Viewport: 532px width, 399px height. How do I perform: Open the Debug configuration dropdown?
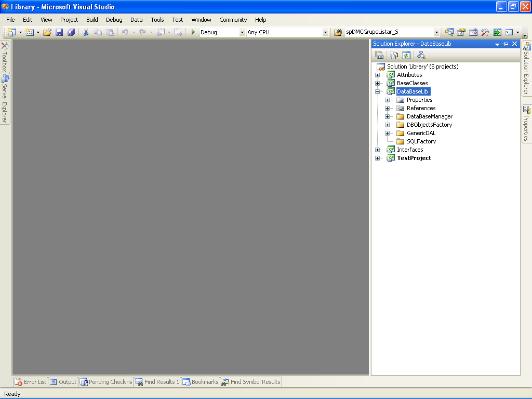(x=242, y=32)
